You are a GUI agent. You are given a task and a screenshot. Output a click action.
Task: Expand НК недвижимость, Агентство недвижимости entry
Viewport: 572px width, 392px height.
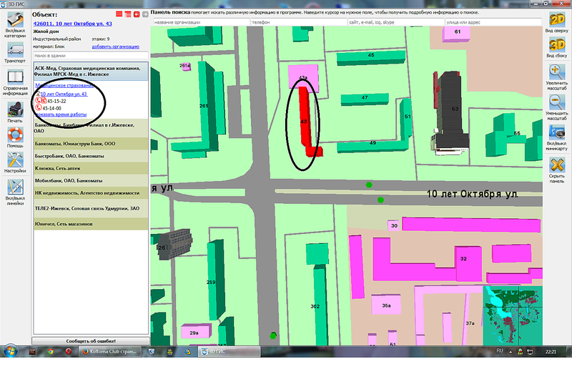click(91, 192)
